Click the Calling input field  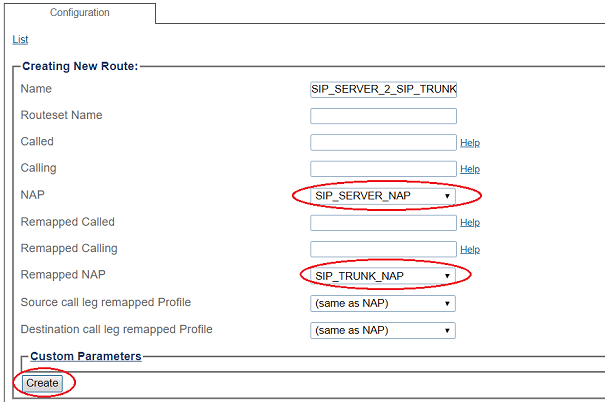click(x=383, y=169)
